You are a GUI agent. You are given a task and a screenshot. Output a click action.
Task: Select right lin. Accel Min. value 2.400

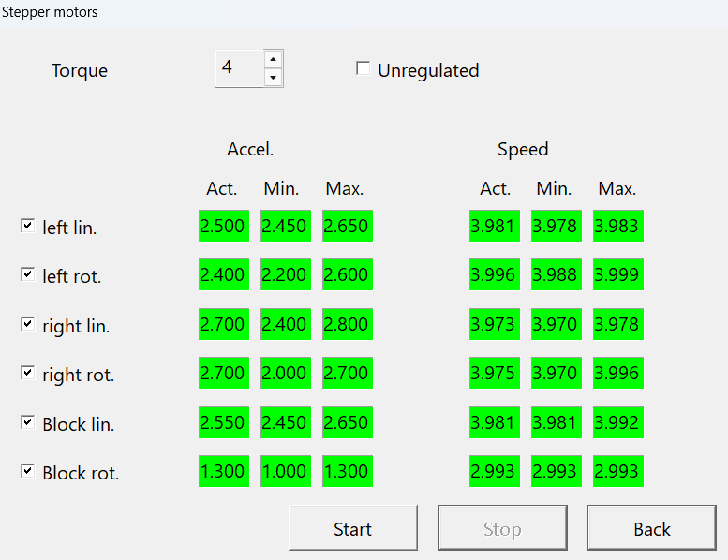(x=286, y=324)
